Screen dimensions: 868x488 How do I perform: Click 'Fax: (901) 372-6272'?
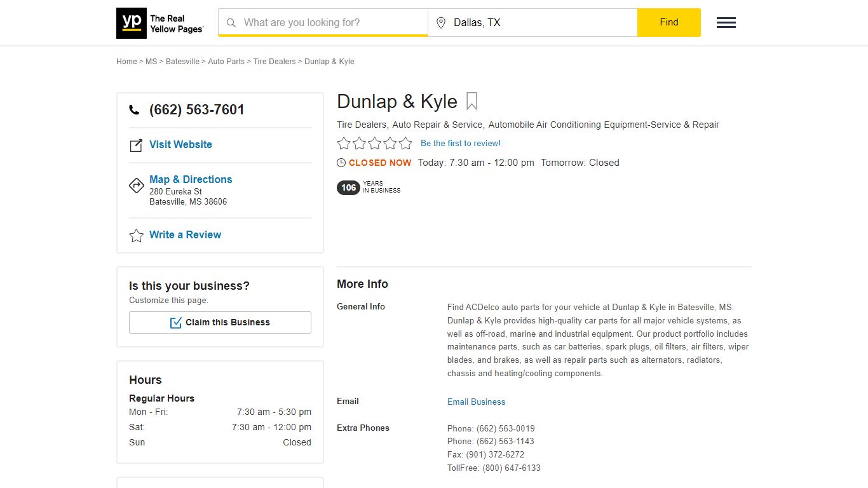click(x=485, y=454)
